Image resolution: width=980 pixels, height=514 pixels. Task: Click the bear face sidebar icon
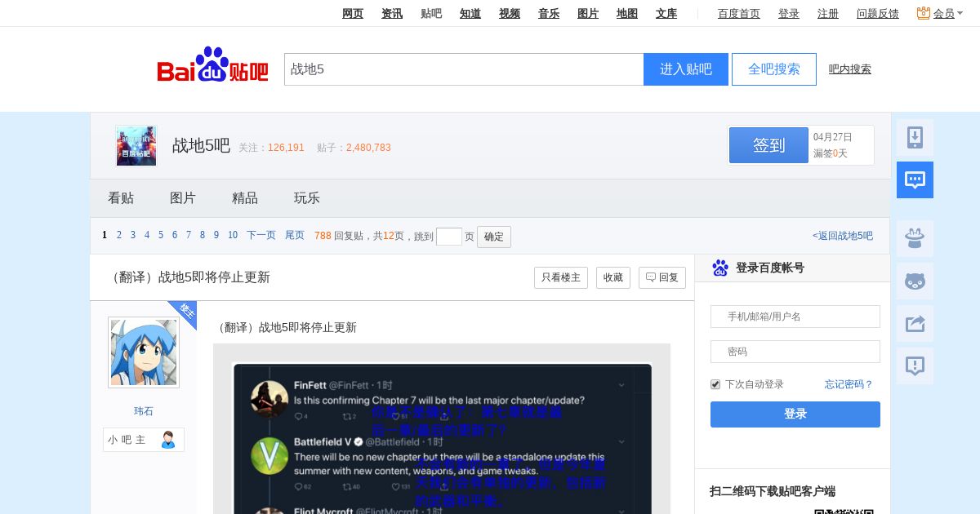point(915,281)
